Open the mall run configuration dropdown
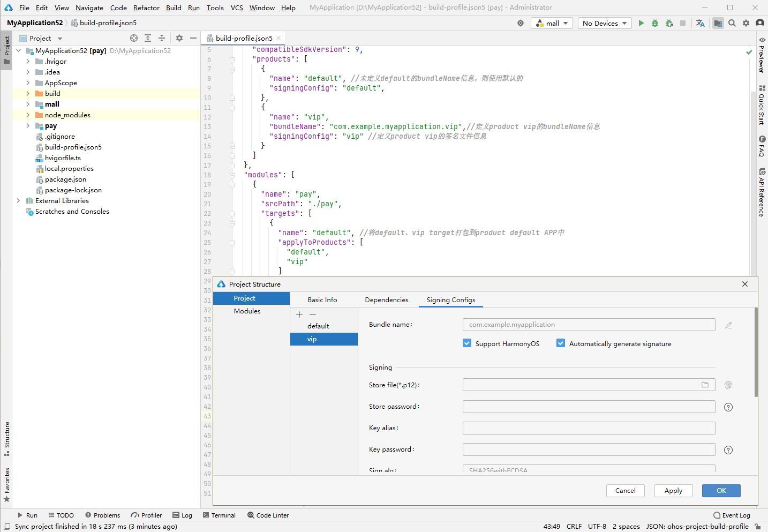 pyautogui.click(x=552, y=23)
